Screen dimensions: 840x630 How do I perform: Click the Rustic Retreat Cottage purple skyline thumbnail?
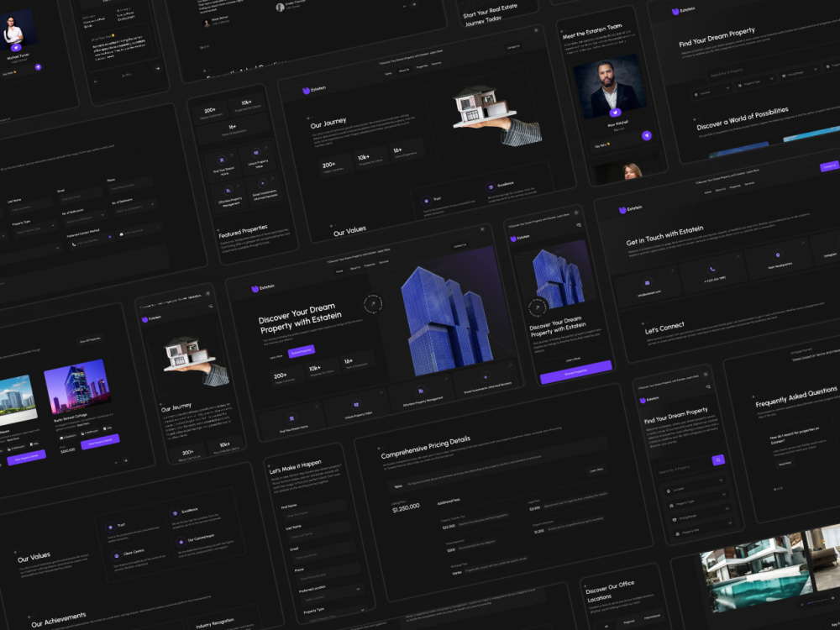pyautogui.click(x=77, y=387)
